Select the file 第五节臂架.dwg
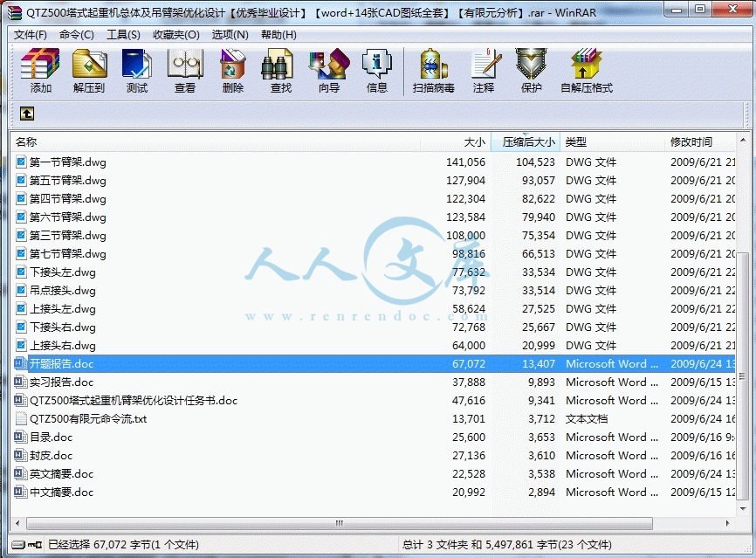Screen dimensions: 756x558 (x=67, y=181)
